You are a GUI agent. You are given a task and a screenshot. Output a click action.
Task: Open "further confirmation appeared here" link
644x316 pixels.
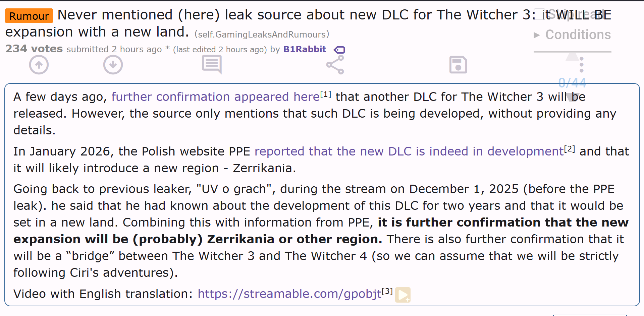coord(215,97)
